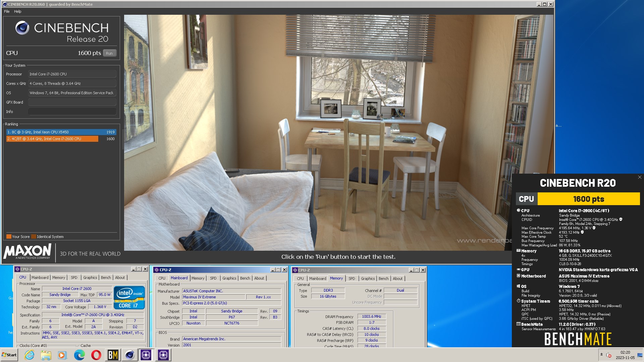Open the File menu in Cinebench
Viewport: 644px width, 362px height.
click(7, 11)
